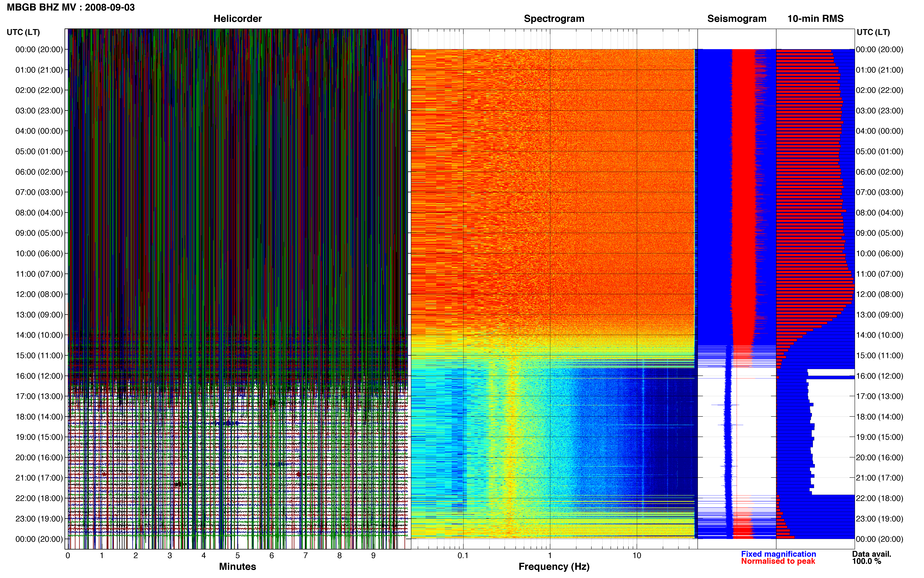
Task: Click '23:00 (19:00)' on the 10-min RMS axis
Action: [879, 519]
